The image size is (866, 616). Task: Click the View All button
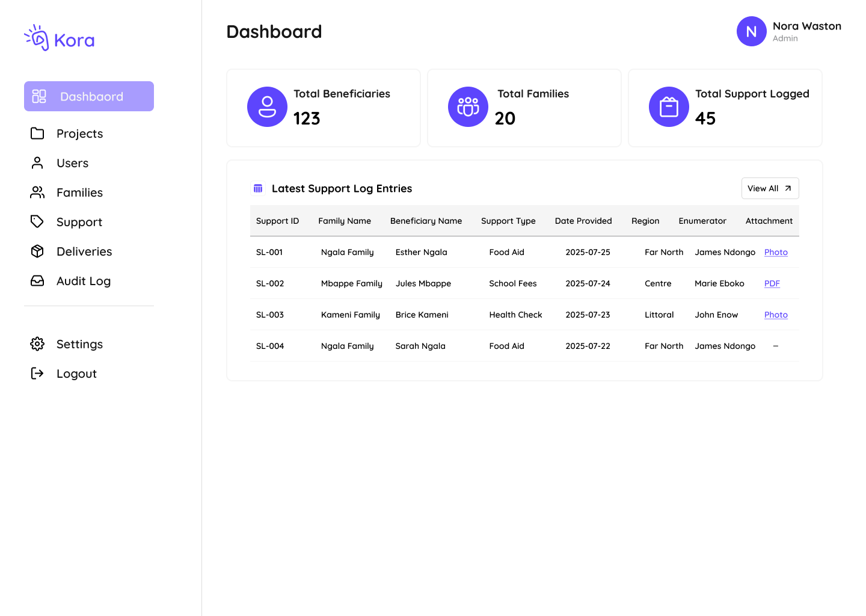770,188
